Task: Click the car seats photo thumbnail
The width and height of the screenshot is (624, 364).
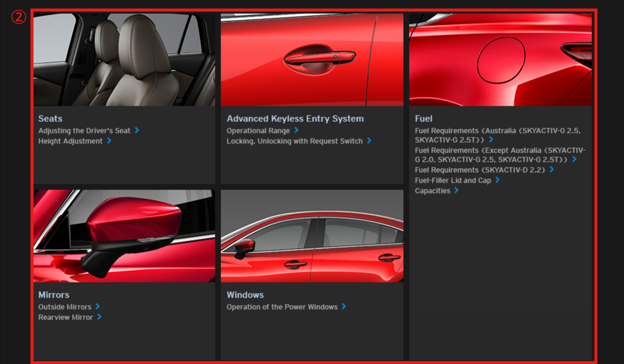Action: (124, 60)
